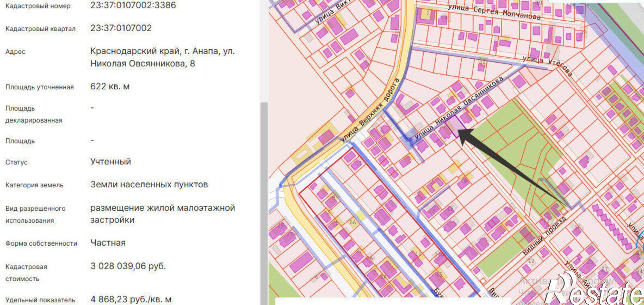Click the Форма собственности label
644x305 pixels.
point(41,244)
